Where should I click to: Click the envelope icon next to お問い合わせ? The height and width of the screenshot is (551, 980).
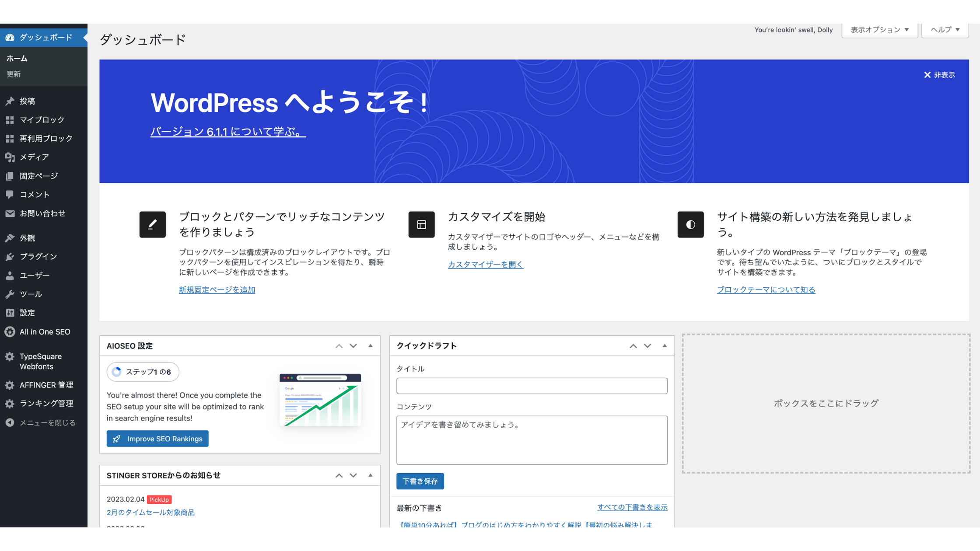pos(10,213)
